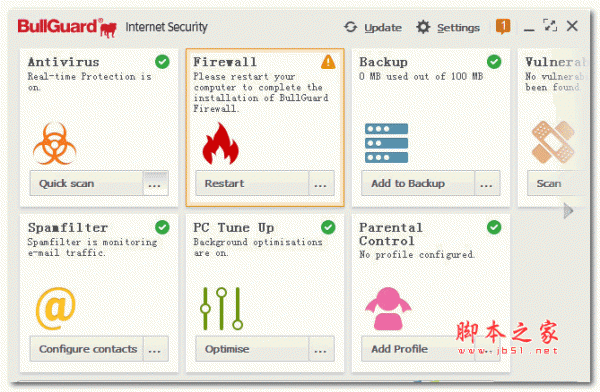Click 'Spamfilter is monitoring e-mail traffic' text
The height and width of the screenshot is (392, 600).
pos(92,247)
